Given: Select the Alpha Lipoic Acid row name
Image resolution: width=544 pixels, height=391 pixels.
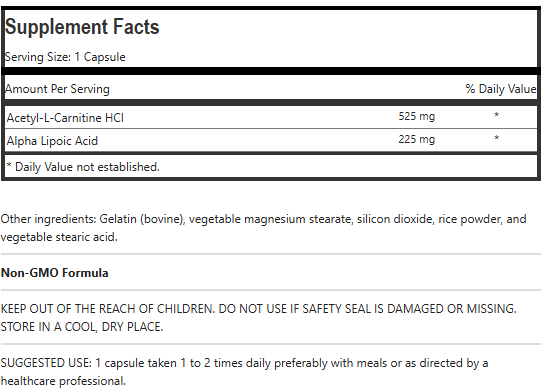Looking at the screenshot, I should click(x=52, y=141).
